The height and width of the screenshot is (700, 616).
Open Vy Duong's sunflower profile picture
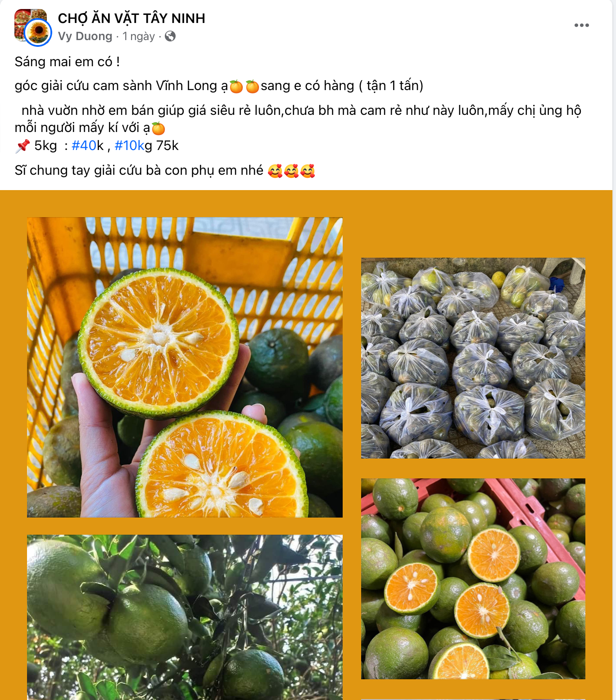point(38,32)
